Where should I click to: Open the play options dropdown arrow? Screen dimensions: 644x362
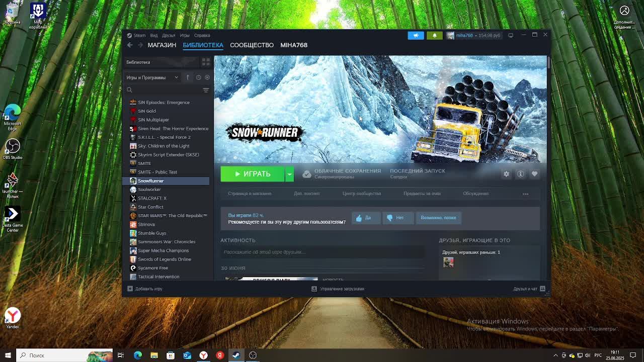(x=289, y=174)
